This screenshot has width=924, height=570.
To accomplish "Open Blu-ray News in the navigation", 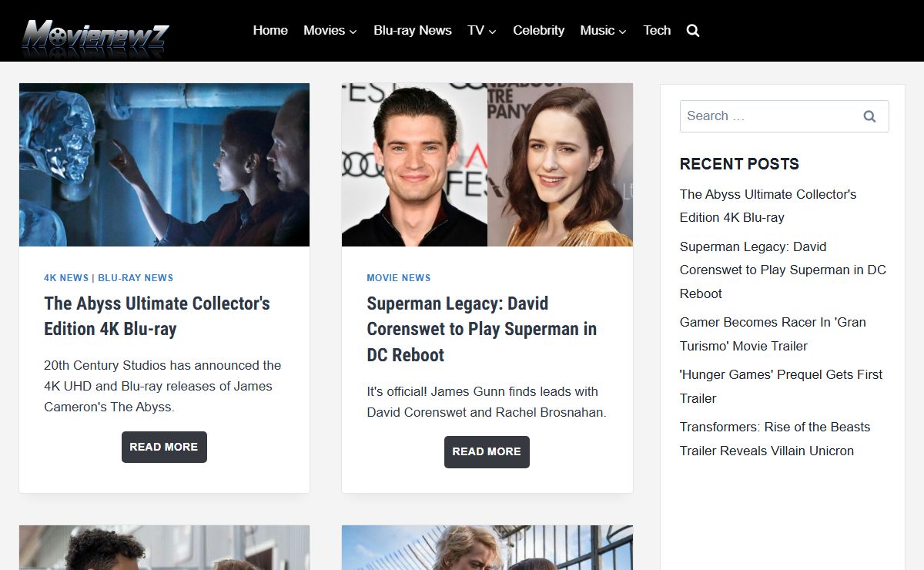I will coord(413,31).
